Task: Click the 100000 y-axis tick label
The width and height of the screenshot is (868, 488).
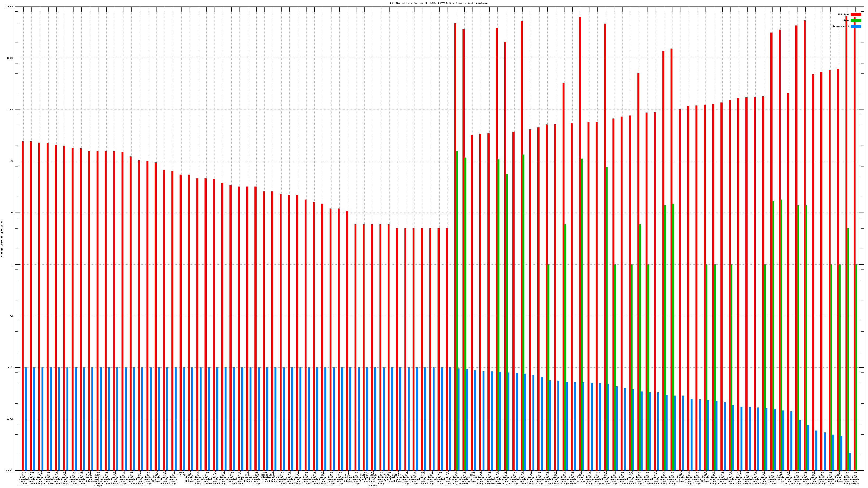Action: point(10,7)
